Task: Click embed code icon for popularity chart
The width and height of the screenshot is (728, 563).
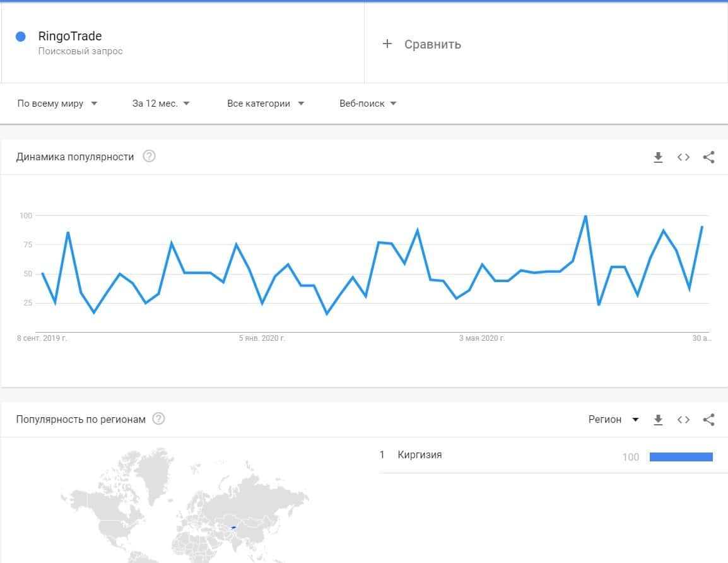Action: tap(683, 157)
